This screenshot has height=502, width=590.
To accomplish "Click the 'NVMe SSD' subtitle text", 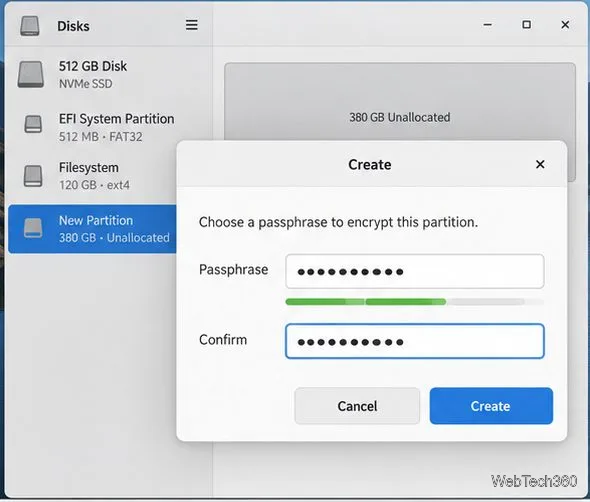I will 85,84.
